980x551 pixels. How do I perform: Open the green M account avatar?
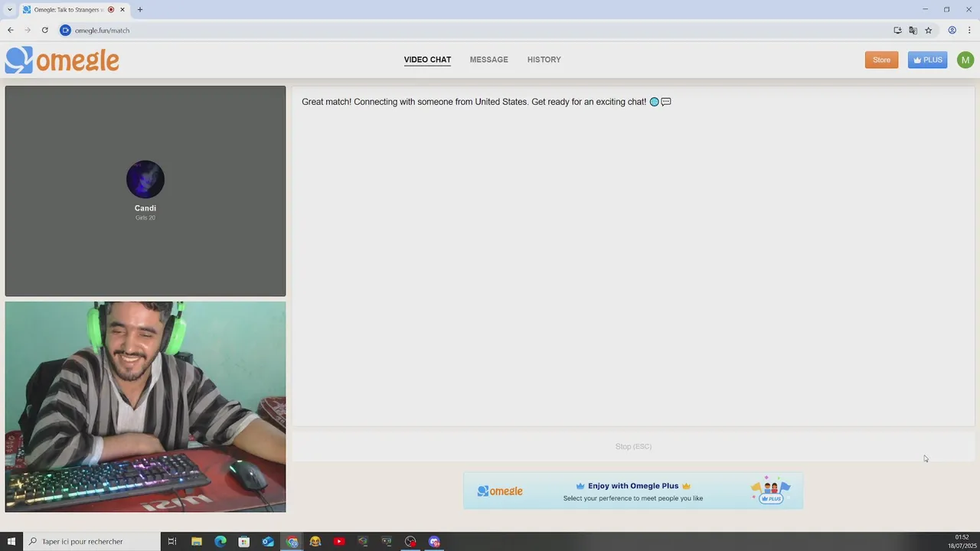tap(965, 60)
